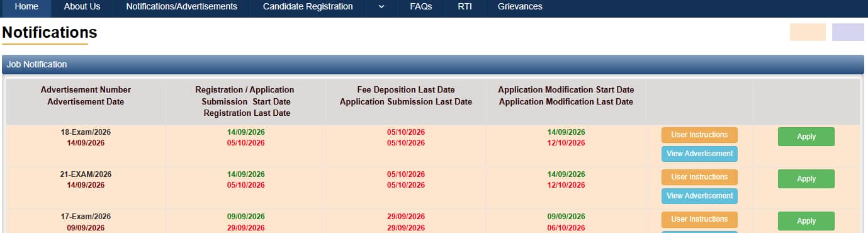
Task: View Advertisement for 18-Exam/2026
Action: 699,154
